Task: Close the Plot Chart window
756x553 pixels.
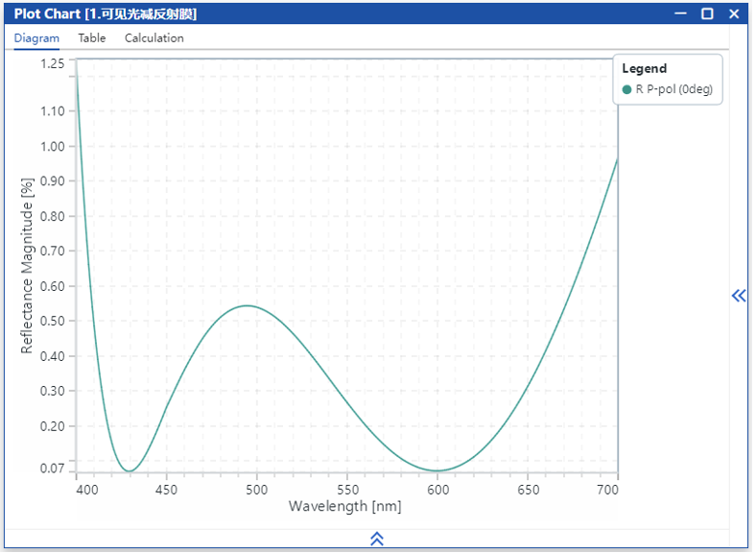Action: pyautogui.click(x=734, y=13)
